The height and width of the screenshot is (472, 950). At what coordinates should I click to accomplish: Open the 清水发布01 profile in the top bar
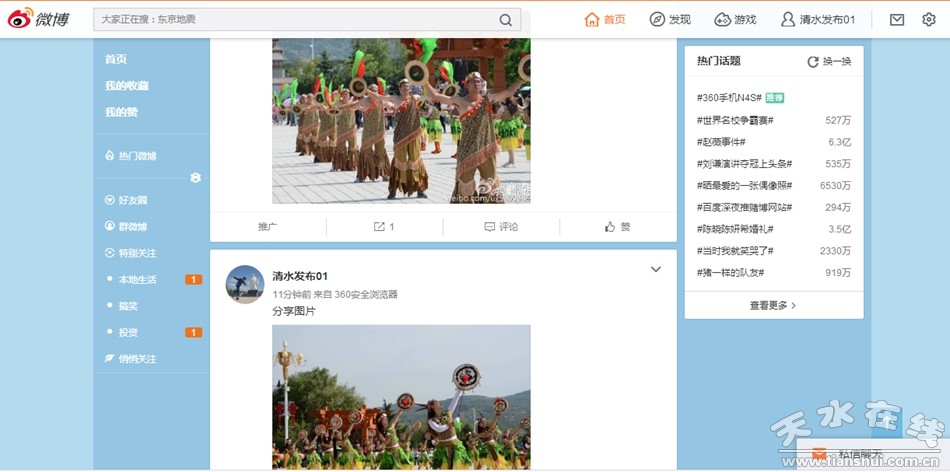[x=819, y=19]
